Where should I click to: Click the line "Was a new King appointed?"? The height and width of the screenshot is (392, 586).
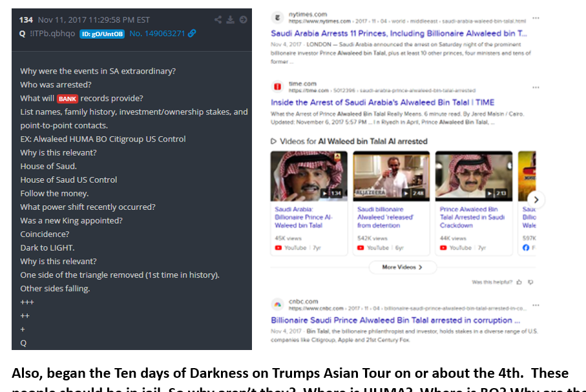(x=71, y=221)
